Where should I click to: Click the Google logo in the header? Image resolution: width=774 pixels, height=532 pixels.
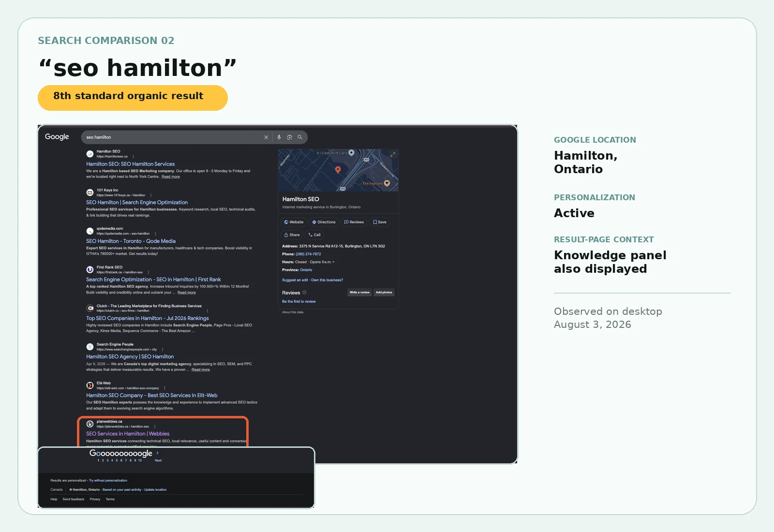point(57,137)
